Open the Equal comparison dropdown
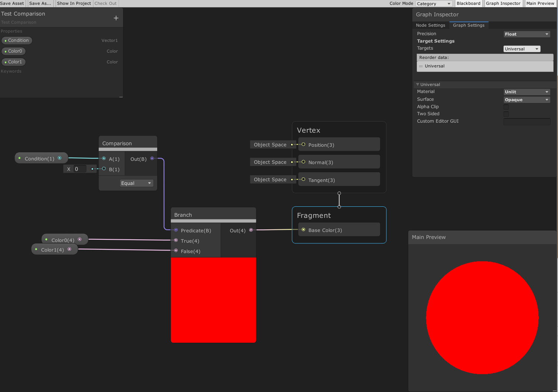The width and height of the screenshot is (558, 392). 136,183
